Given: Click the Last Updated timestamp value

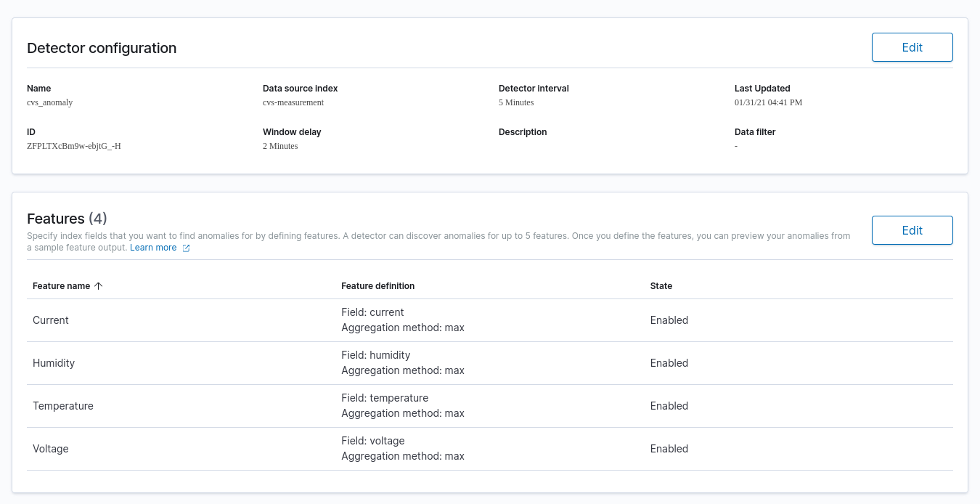Looking at the screenshot, I should 768,102.
